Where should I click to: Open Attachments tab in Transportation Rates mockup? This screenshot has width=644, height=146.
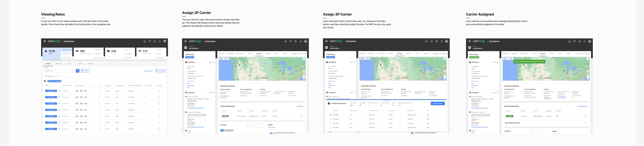[381, 54]
